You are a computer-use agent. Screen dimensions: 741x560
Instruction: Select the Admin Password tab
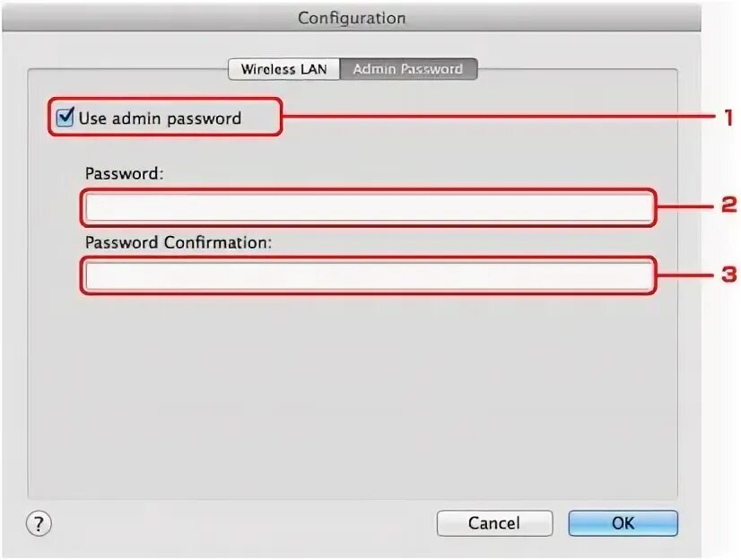pos(408,69)
